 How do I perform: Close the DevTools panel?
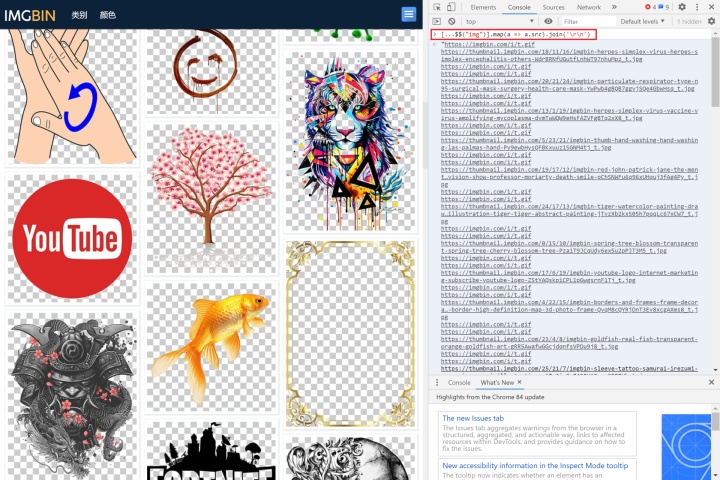tap(711, 7)
